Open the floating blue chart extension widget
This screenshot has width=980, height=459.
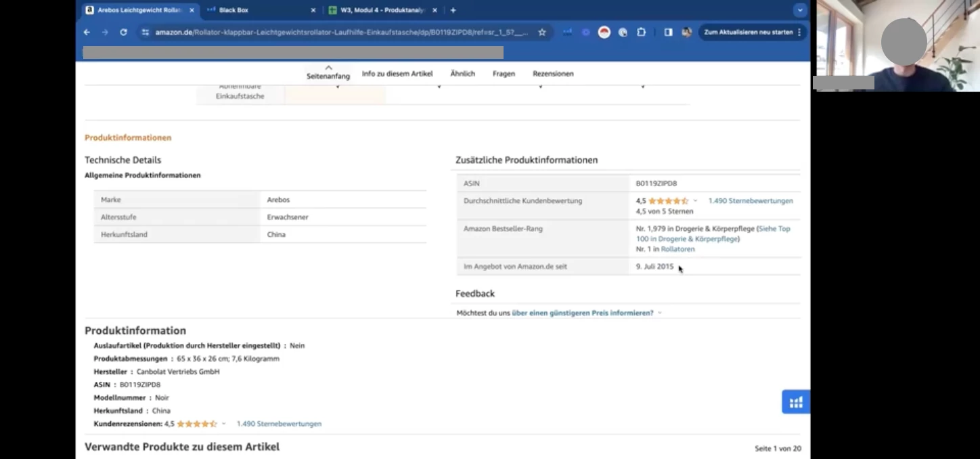pyautogui.click(x=796, y=402)
